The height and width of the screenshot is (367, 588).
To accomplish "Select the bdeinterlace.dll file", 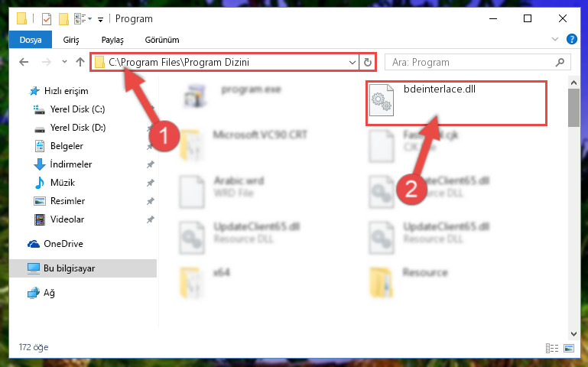I will [x=456, y=103].
